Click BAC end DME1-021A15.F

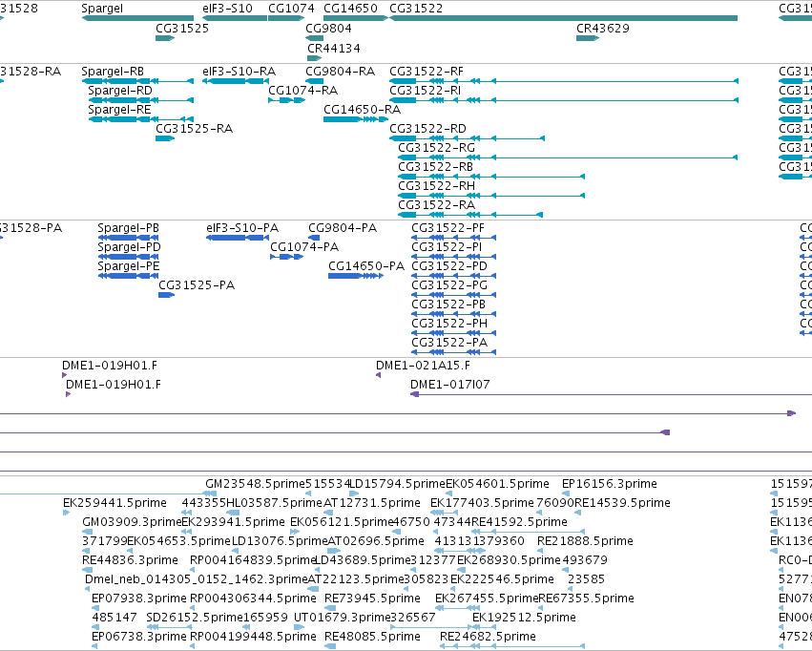click(x=423, y=366)
